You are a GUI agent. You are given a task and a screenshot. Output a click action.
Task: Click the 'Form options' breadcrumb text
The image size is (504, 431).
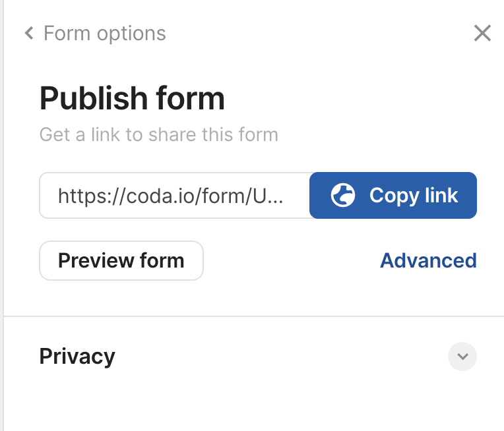(104, 33)
